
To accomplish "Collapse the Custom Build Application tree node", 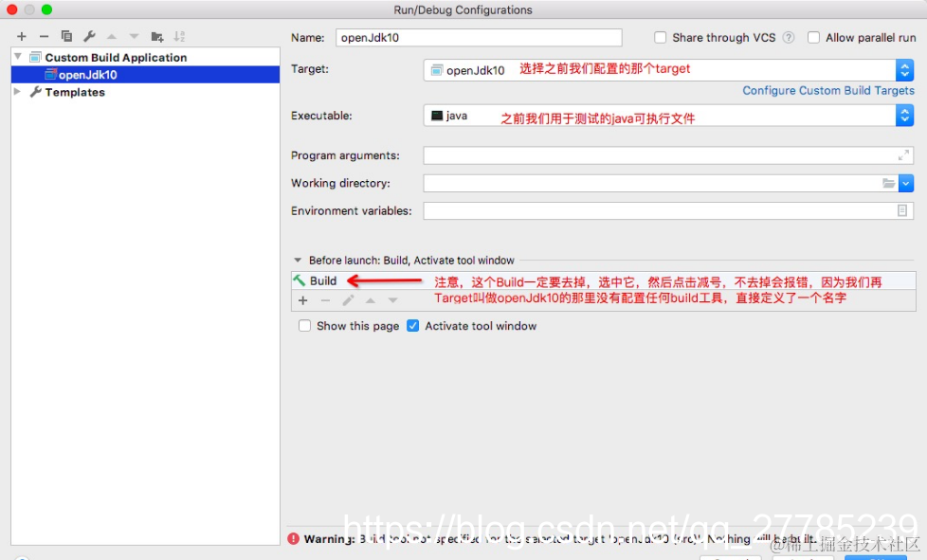I will pos(18,57).
